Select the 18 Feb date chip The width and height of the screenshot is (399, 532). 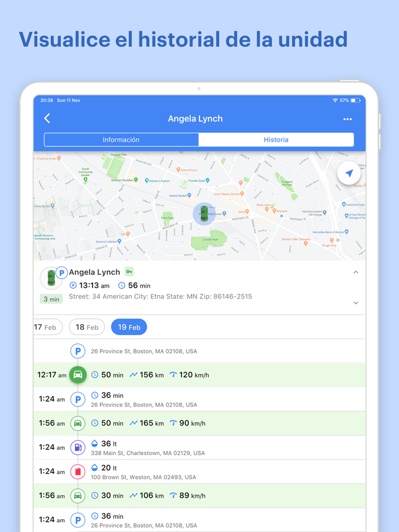coord(87,327)
